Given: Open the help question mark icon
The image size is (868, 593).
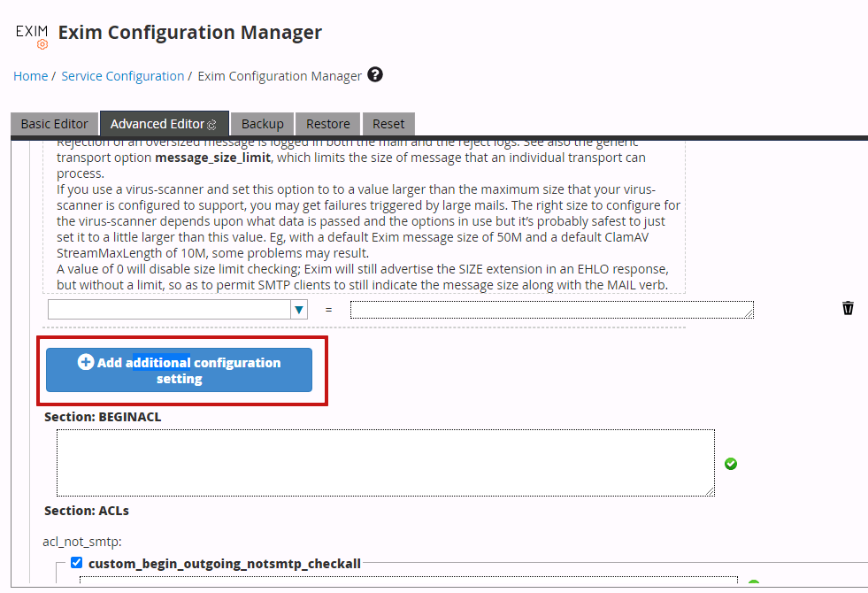Looking at the screenshot, I should point(375,74).
